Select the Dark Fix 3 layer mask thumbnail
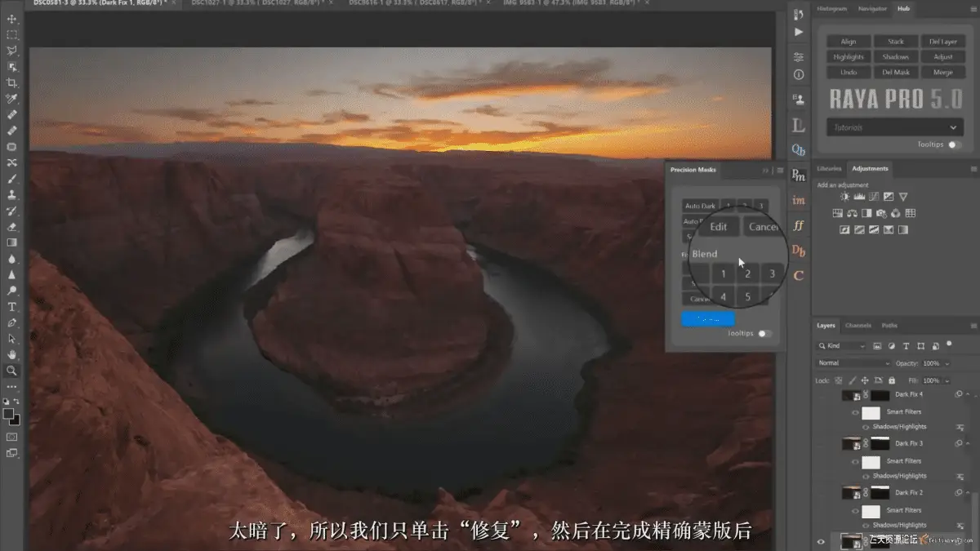Screen dimensions: 980x551 click(x=880, y=444)
